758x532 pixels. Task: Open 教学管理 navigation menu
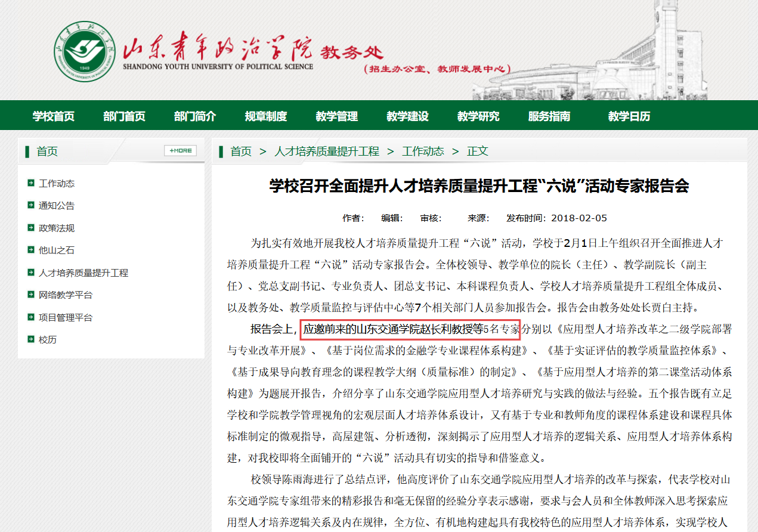[x=337, y=116]
